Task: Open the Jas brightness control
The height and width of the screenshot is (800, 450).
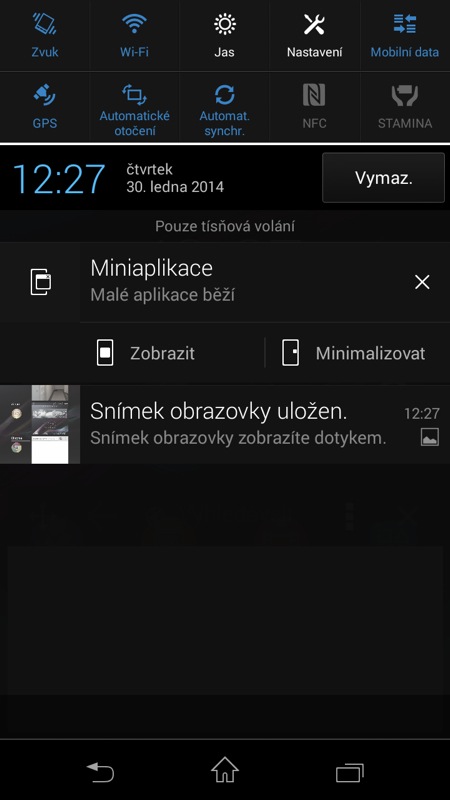Action: point(224,35)
